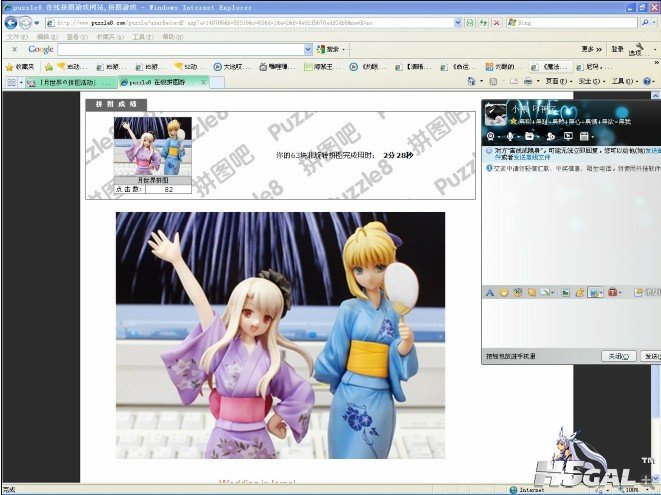Click the magnifier search button
Image resolution: width=661 pixels, height=495 pixels.
[645, 23]
